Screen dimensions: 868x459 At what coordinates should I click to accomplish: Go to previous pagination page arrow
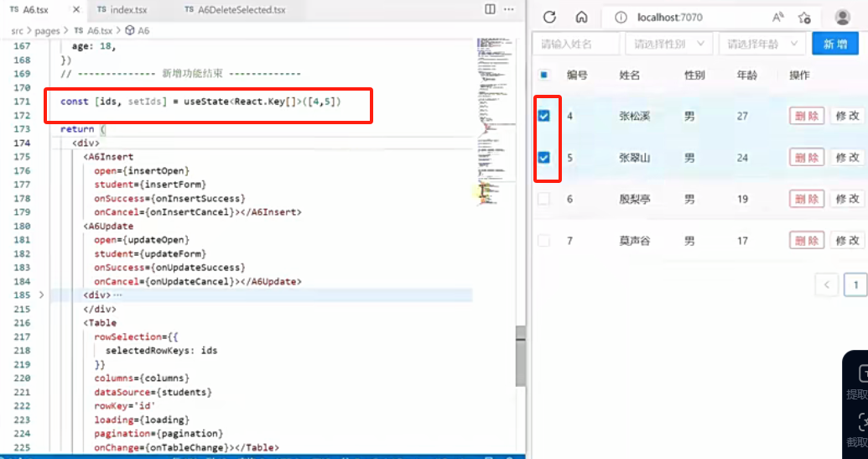[826, 285]
